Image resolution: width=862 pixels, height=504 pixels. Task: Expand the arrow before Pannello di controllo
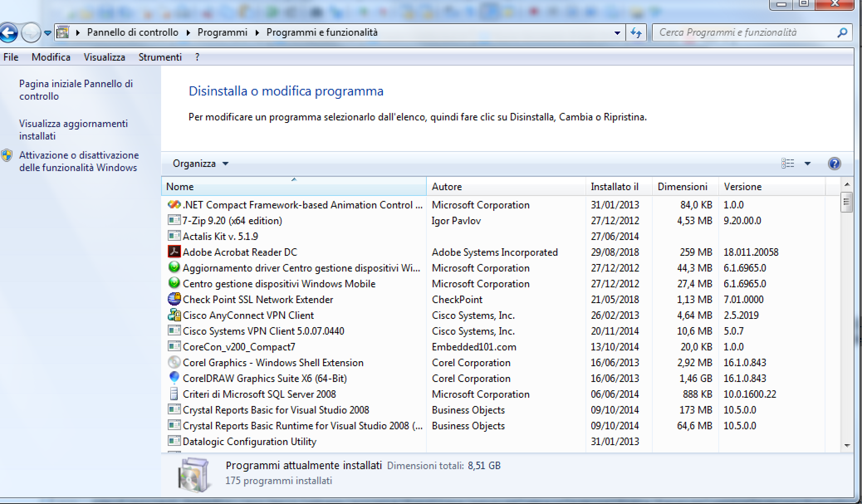pyautogui.click(x=78, y=33)
